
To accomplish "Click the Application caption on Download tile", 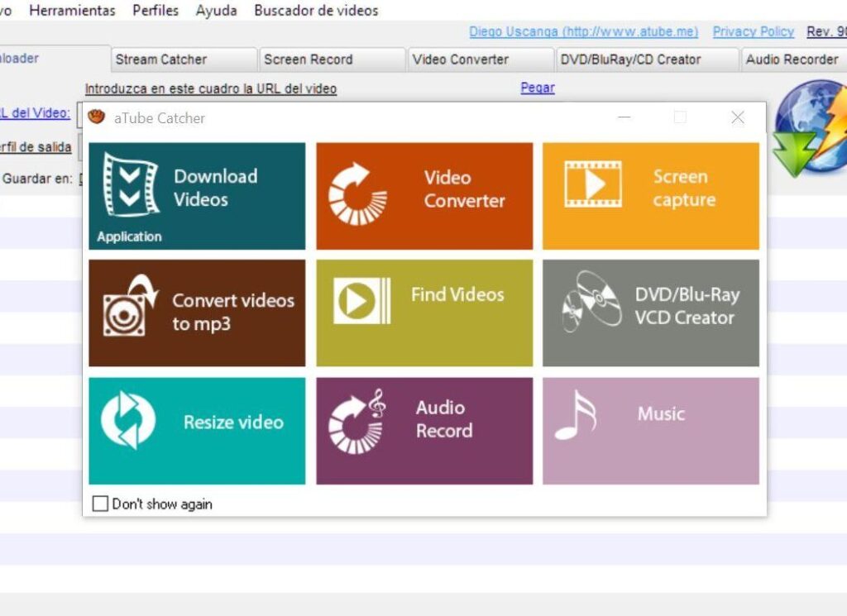I will point(129,236).
